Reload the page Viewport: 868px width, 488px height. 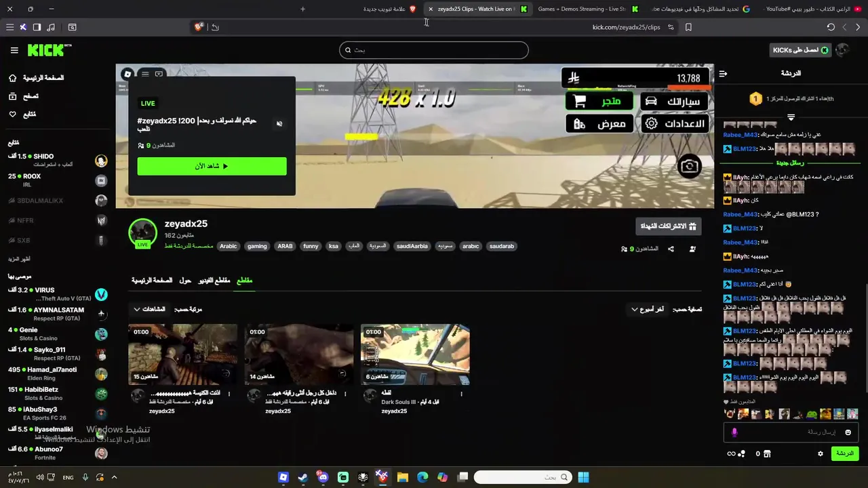click(831, 27)
